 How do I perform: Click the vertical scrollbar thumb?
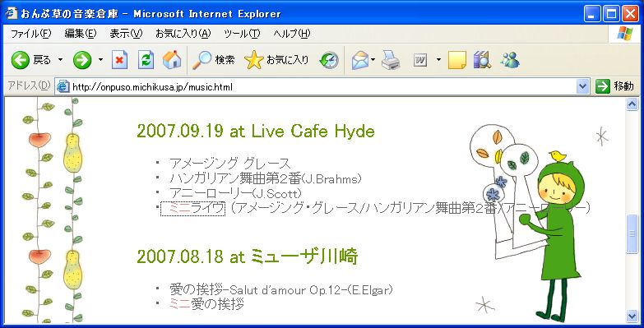click(x=632, y=234)
